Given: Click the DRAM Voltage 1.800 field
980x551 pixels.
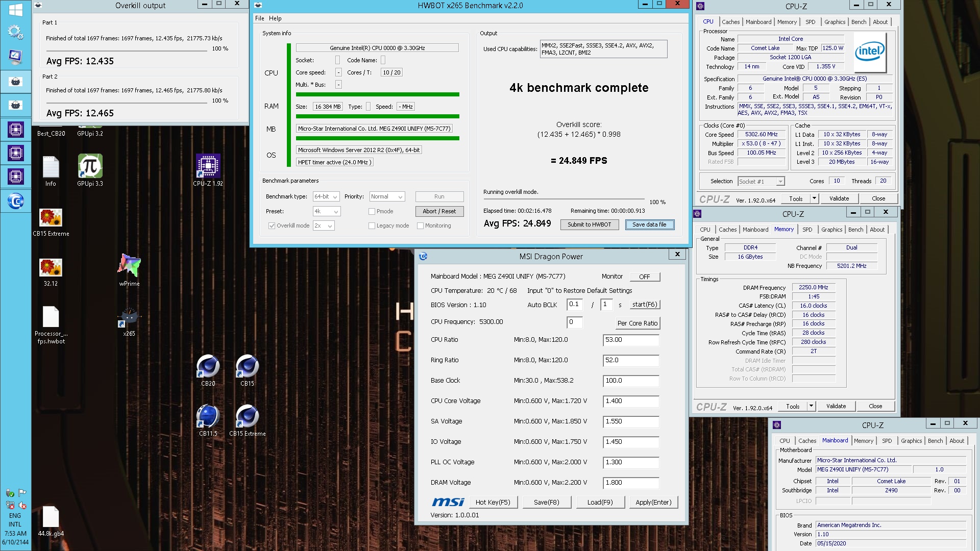Looking at the screenshot, I should coord(631,483).
